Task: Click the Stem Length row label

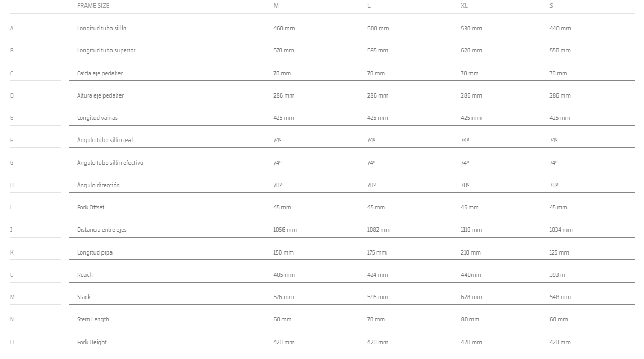Action: pyautogui.click(x=93, y=319)
